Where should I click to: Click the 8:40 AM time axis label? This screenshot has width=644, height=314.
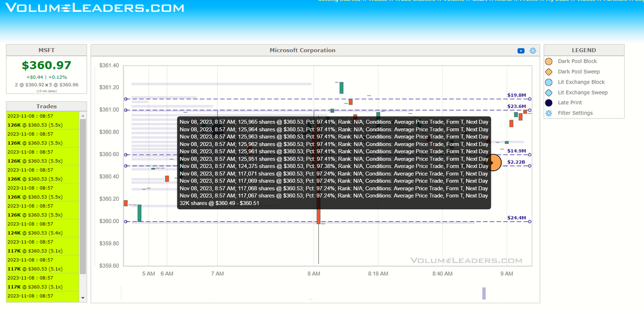(442, 274)
